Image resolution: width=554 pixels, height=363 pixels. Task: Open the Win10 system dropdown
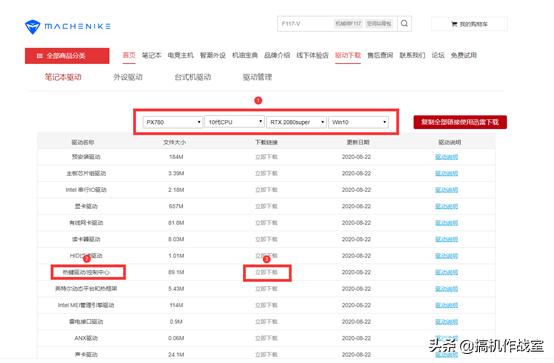[x=358, y=122]
